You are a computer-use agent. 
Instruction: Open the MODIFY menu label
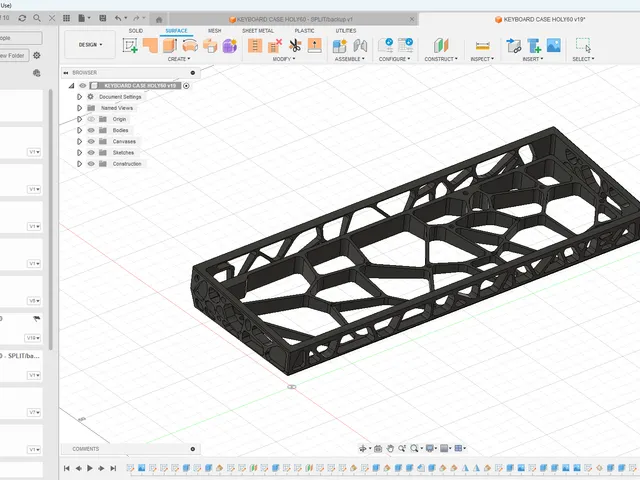[284, 59]
